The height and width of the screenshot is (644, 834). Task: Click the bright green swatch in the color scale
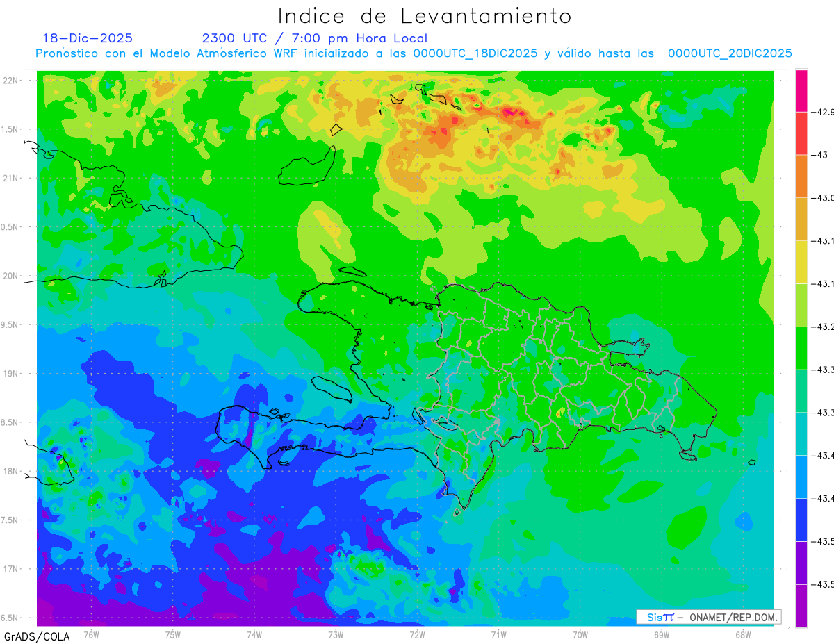pos(802,348)
